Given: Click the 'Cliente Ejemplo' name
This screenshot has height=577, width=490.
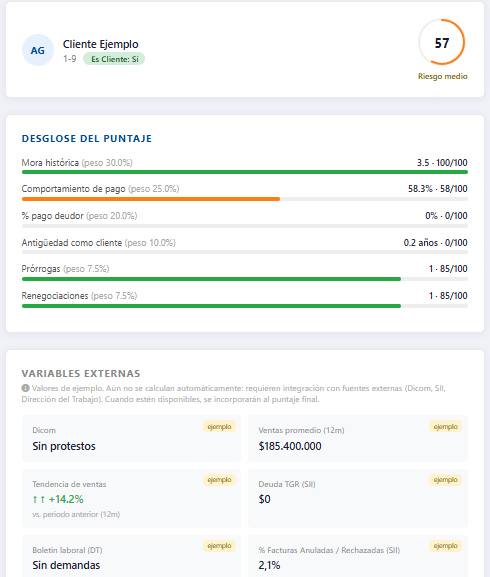Looking at the screenshot, I should (100, 44).
